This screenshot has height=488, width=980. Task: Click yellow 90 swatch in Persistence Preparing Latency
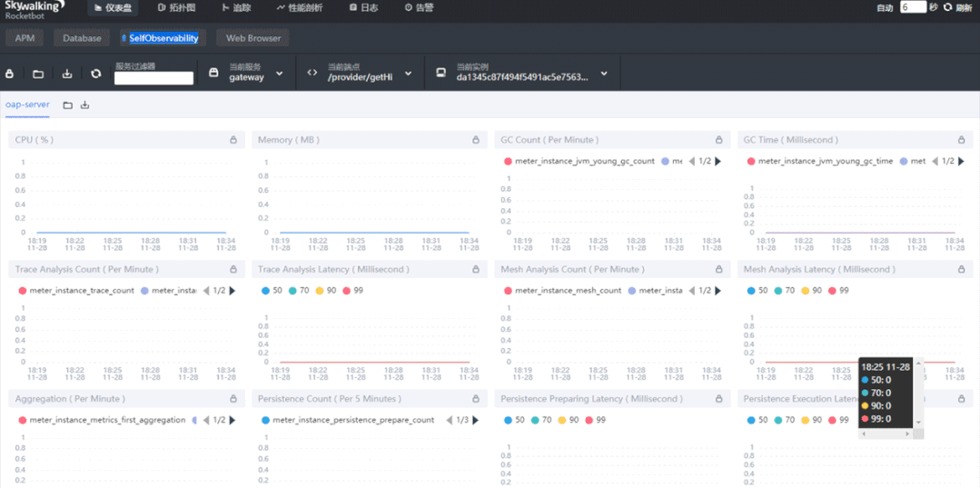click(x=562, y=421)
